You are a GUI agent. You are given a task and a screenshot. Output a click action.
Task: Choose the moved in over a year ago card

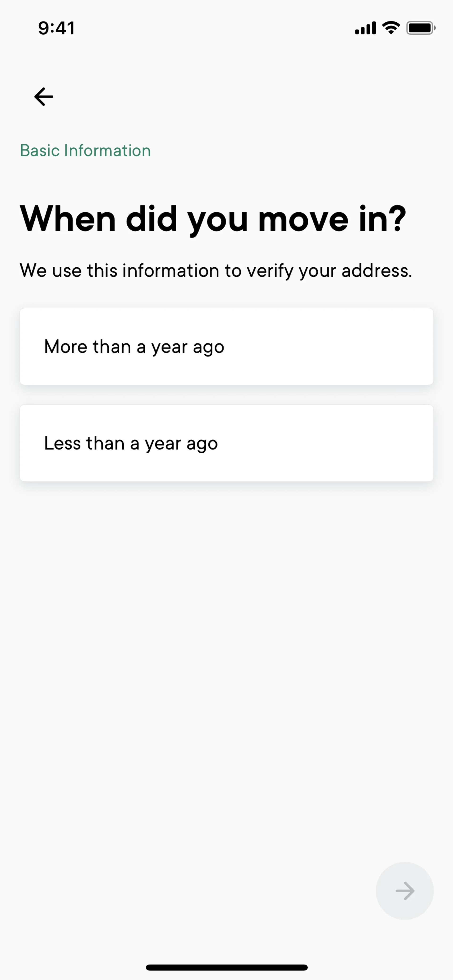(226, 347)
